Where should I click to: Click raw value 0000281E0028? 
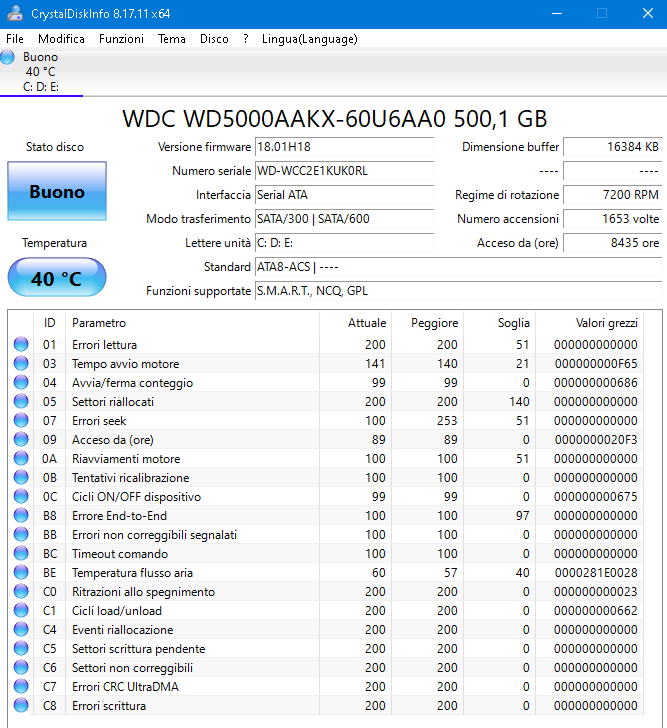[596, 573]
